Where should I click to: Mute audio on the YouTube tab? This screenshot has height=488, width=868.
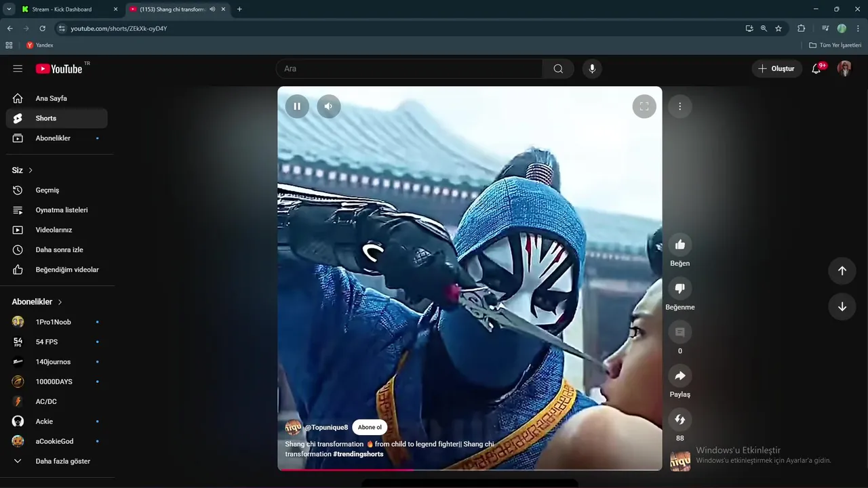click(x=213, y=9)
